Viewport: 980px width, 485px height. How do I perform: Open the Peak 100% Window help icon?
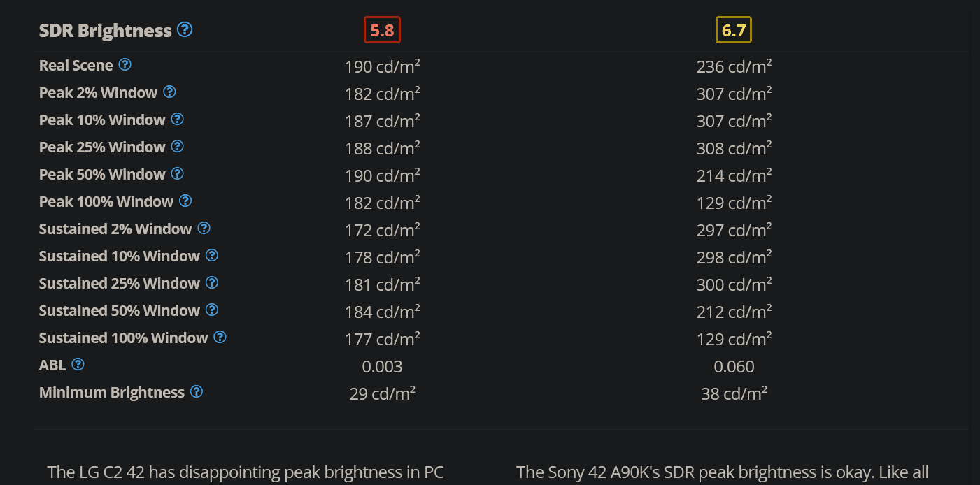coord(185,201)
